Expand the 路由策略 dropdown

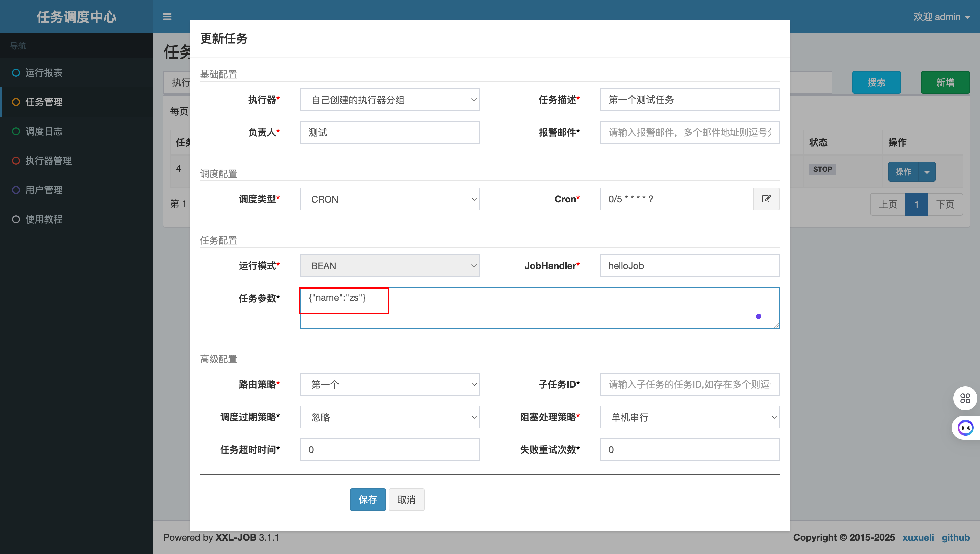point(390,384)
